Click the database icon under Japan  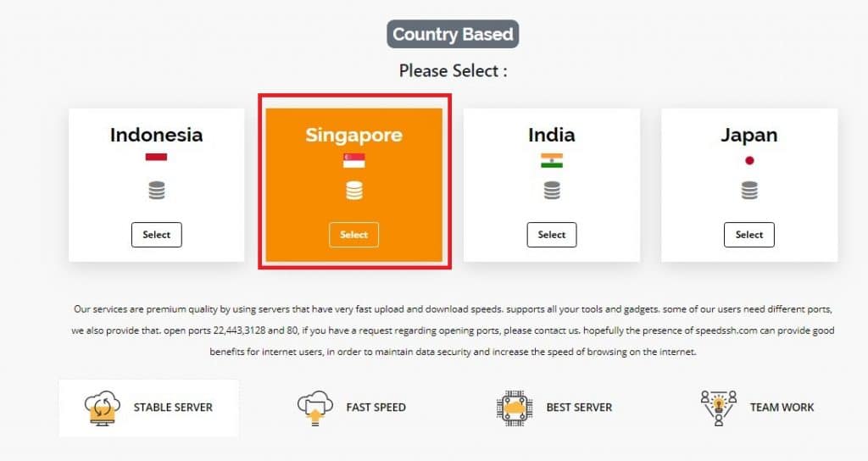(749, 191)
